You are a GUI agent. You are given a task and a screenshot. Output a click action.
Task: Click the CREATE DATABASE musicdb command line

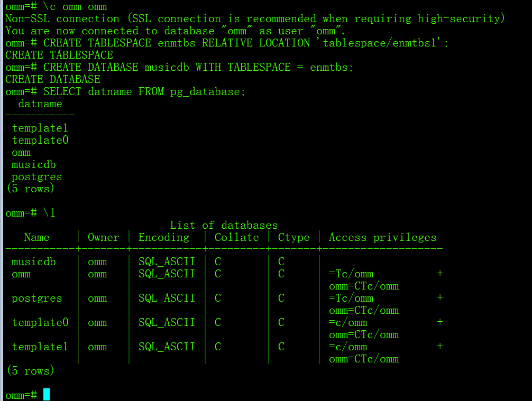click(198, 67)
